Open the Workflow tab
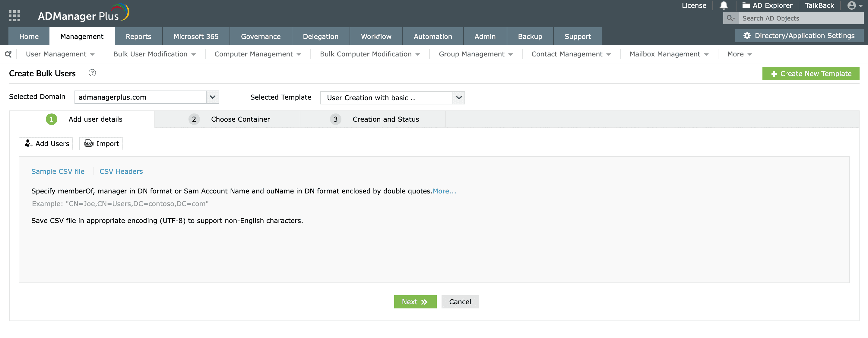The height and width of the screenshot is (338, 868). tap(376, 37)
